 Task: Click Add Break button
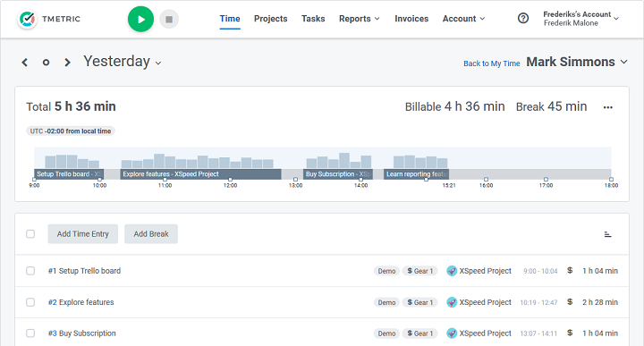[151, 234]
